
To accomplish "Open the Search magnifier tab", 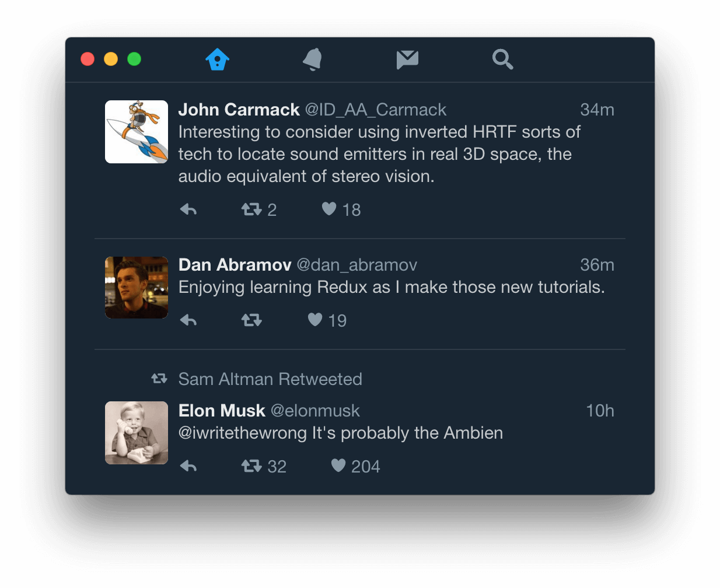I will coord(502,60).
